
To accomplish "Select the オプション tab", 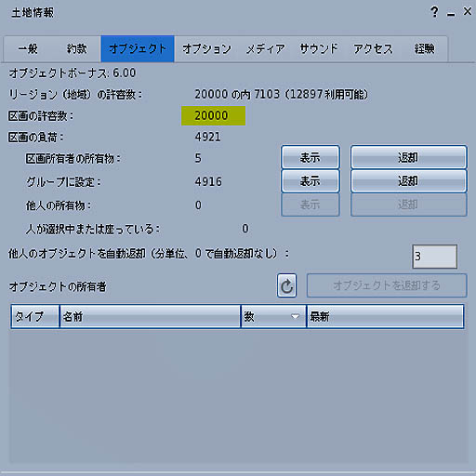I will [206, 49].
